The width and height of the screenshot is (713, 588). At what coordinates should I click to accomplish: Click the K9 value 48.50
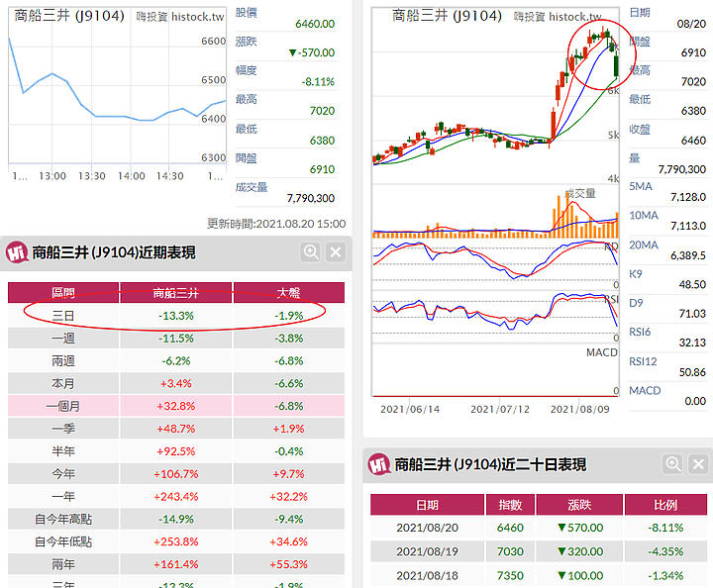(692, 284)
